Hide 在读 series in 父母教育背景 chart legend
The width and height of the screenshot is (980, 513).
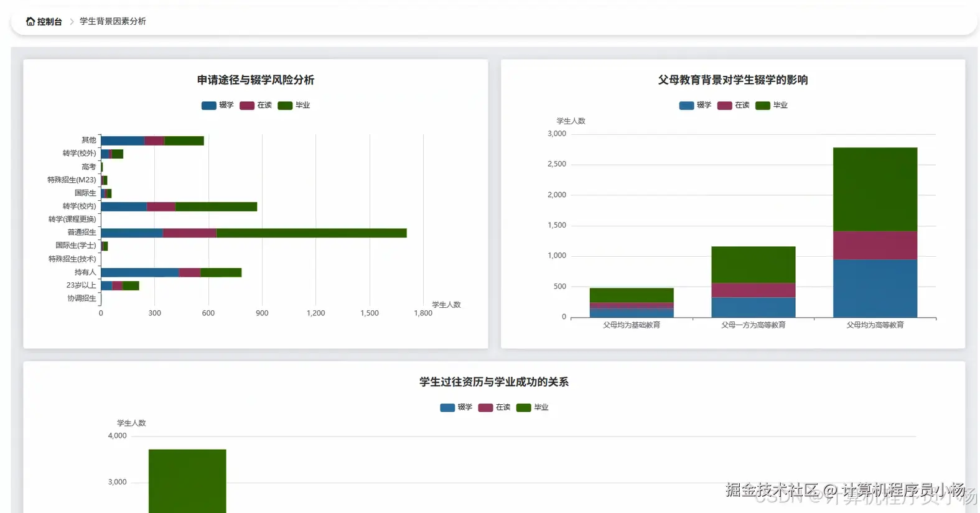coord(734,106)
